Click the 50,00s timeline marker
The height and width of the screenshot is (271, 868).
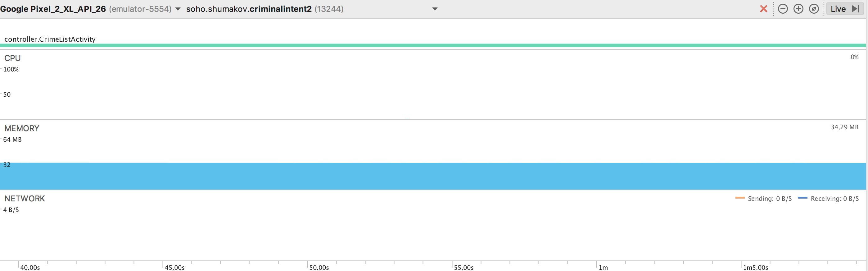tap(319, 267)
